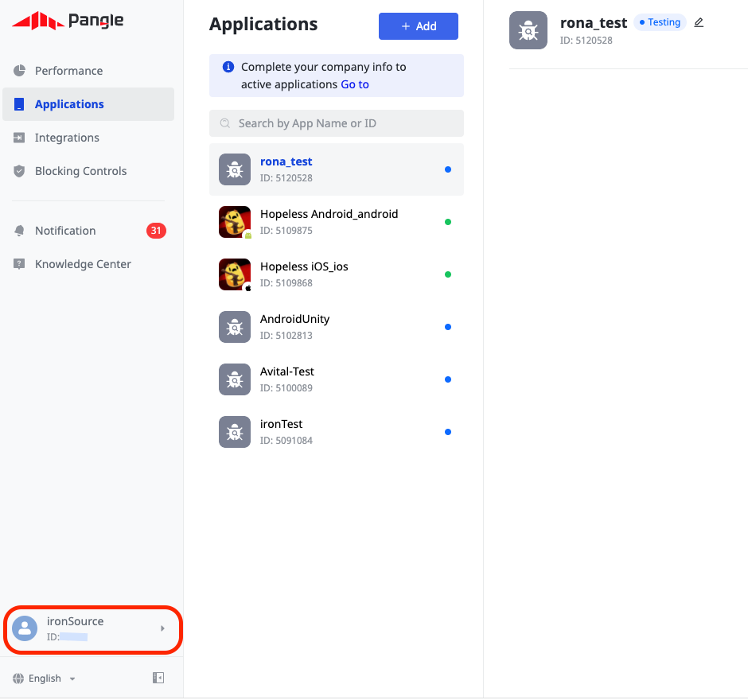Click the Pangle logo
The width and height of the screenshot is (748, 700).
point(68,21)
